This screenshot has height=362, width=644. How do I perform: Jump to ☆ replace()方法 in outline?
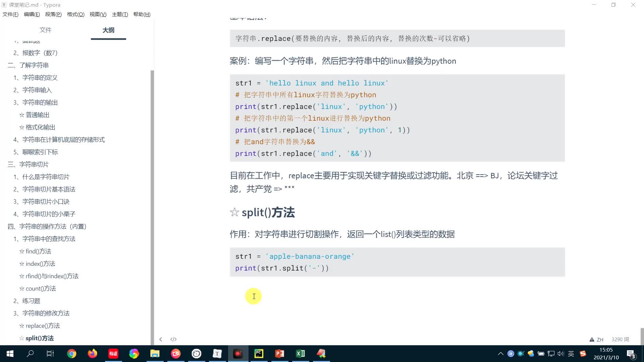tap(39, 326)
